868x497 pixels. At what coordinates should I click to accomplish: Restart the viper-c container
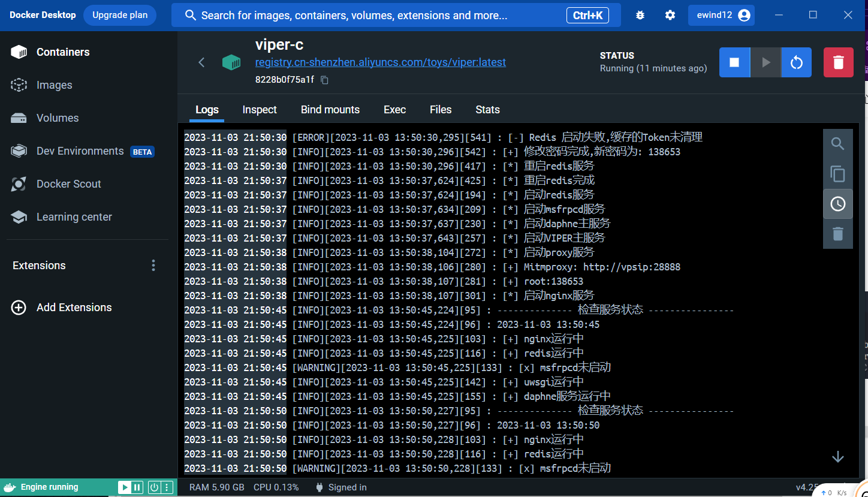pyautogui.click(x=797, y=62)
